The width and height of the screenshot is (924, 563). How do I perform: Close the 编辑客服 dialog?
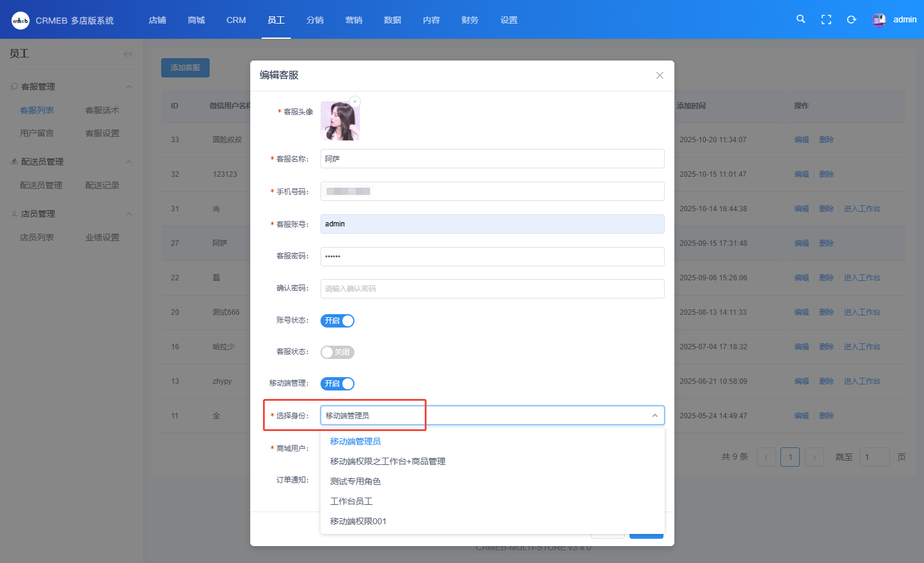click(x=660, y=76)
